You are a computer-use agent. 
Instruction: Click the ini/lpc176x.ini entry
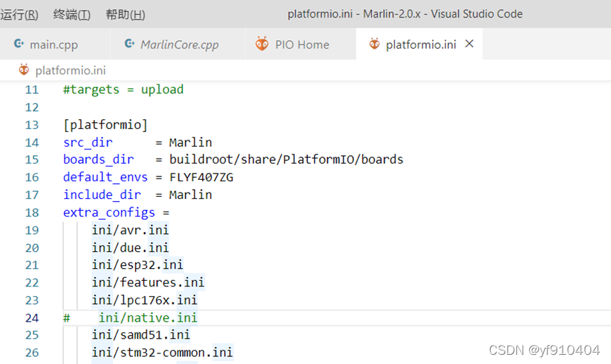point(144,300)
